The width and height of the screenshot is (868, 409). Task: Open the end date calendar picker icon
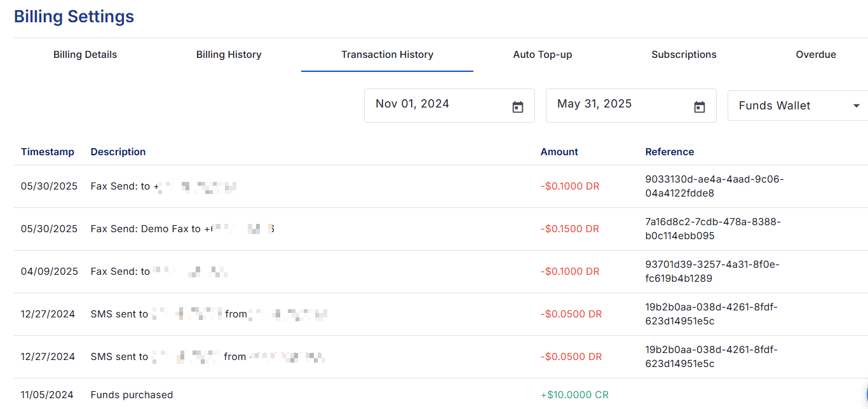(700, 107)
